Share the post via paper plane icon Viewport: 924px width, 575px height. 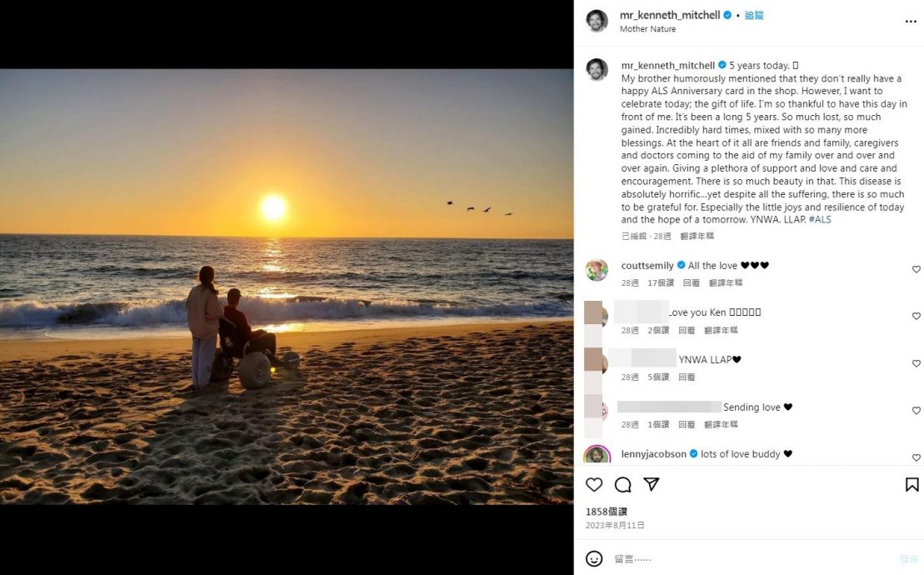click(x=652, y=485)
